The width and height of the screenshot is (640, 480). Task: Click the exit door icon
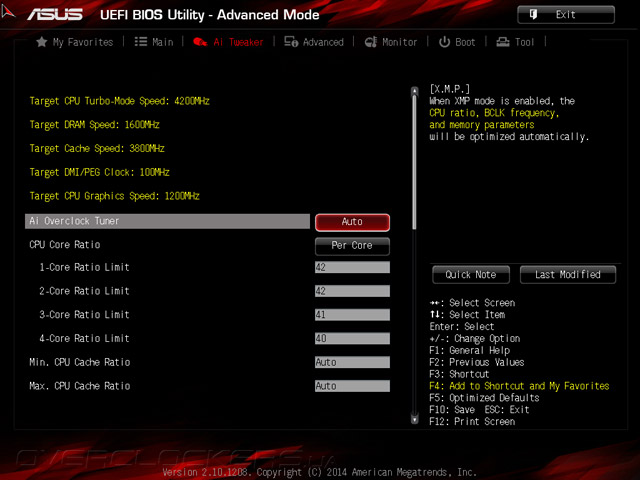pos(533,15)
